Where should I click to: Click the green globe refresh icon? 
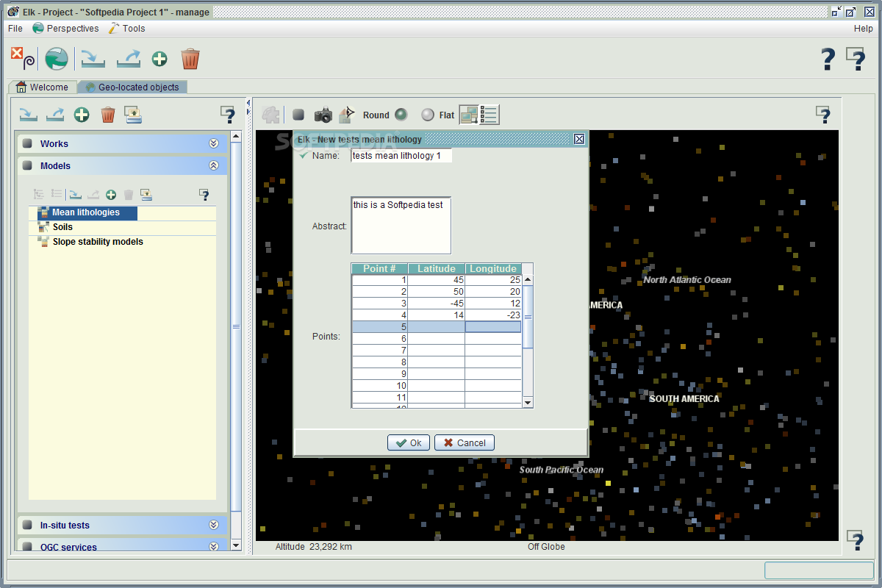pyautogui.click(x=57, y=59)
